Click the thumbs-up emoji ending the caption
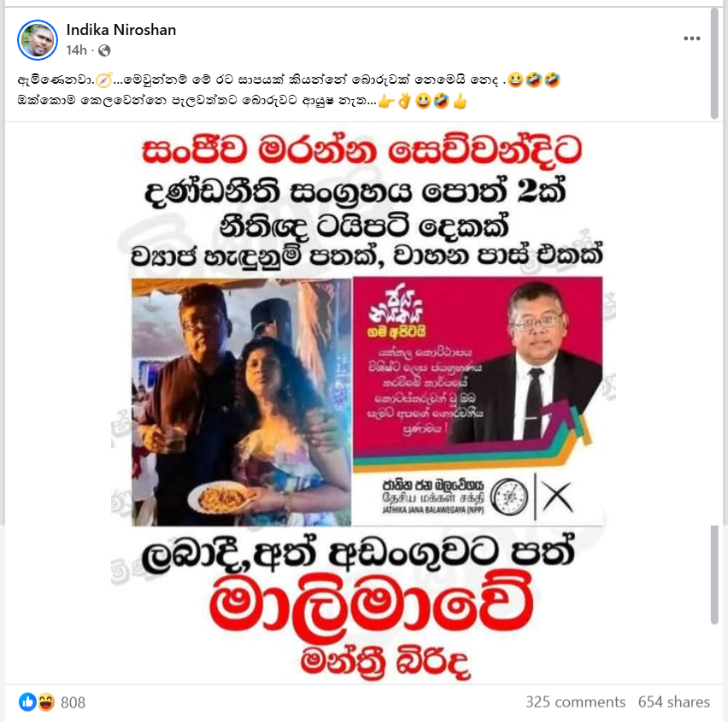Screen dimensions: 728x722 (460, 101)
